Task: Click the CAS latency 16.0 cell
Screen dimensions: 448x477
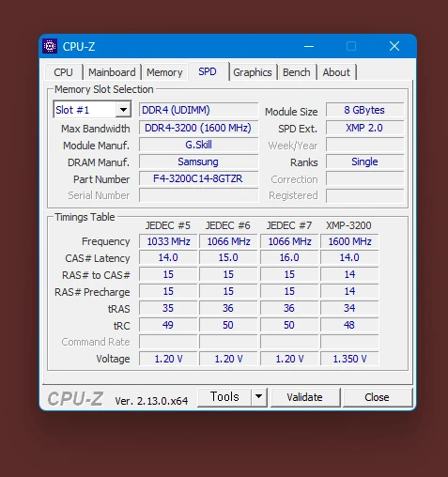Action: click(x=289, y=257)
